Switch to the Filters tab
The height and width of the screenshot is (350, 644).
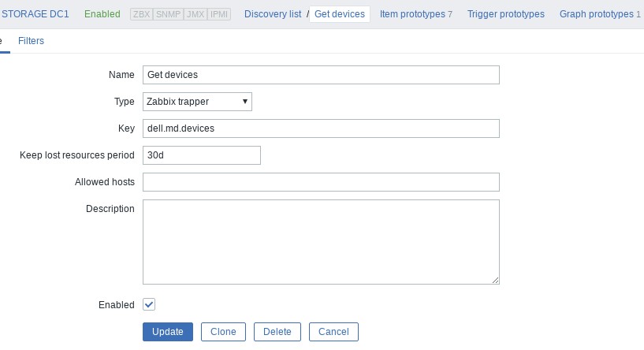click(32, 41)
